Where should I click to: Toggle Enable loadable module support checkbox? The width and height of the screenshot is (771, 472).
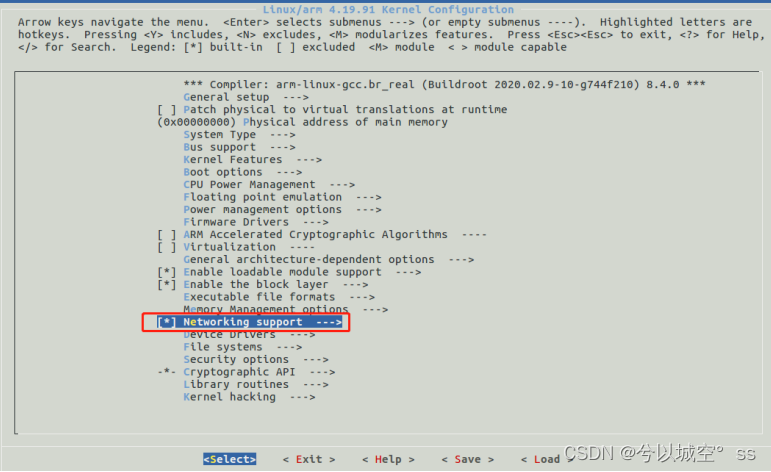tap(167, 272)
